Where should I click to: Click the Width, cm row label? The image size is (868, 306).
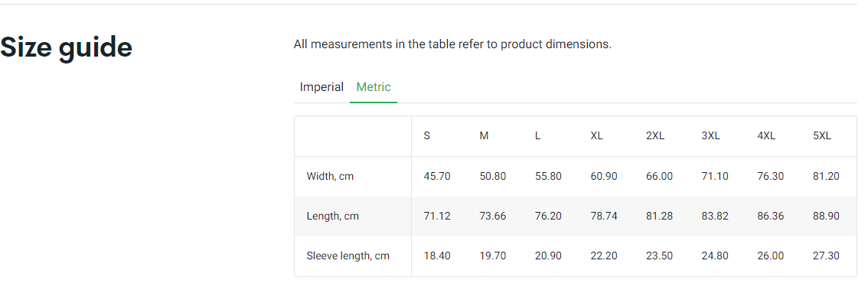[330, 177]
